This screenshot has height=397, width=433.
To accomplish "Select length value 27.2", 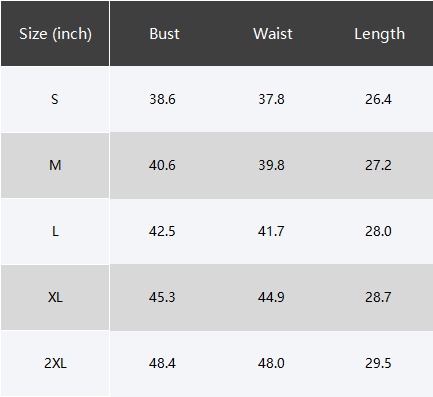I will point(378,165).
